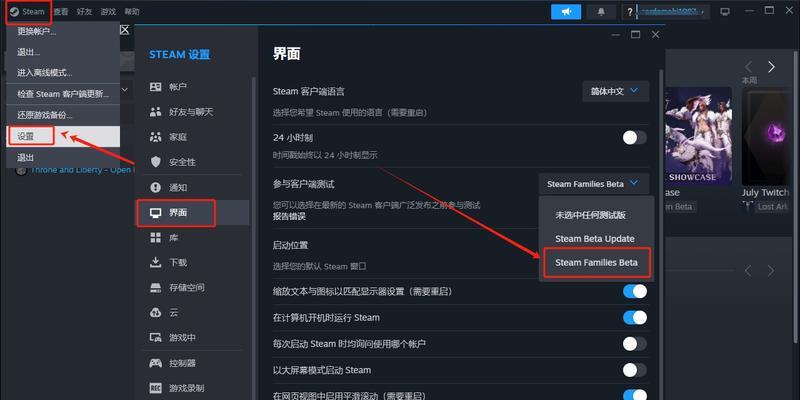Open the 好友 menu
800x400 pixels.
[x=85, y=11]
